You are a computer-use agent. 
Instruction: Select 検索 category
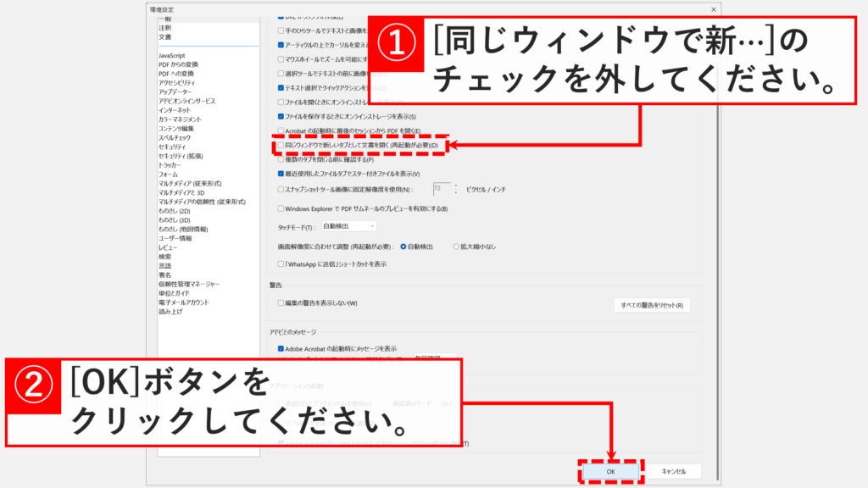(x=165, y=257)
